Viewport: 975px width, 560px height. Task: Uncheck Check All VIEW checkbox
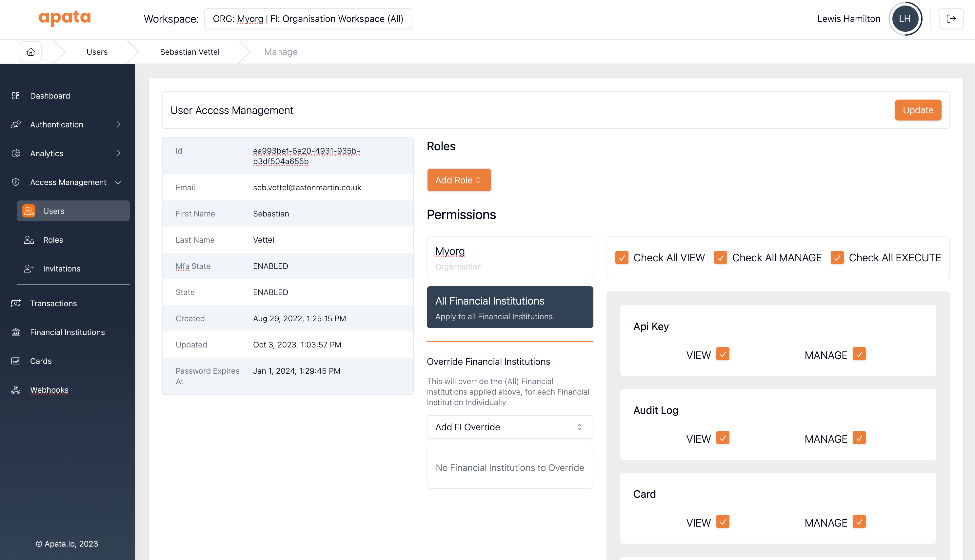click(622, 257)
